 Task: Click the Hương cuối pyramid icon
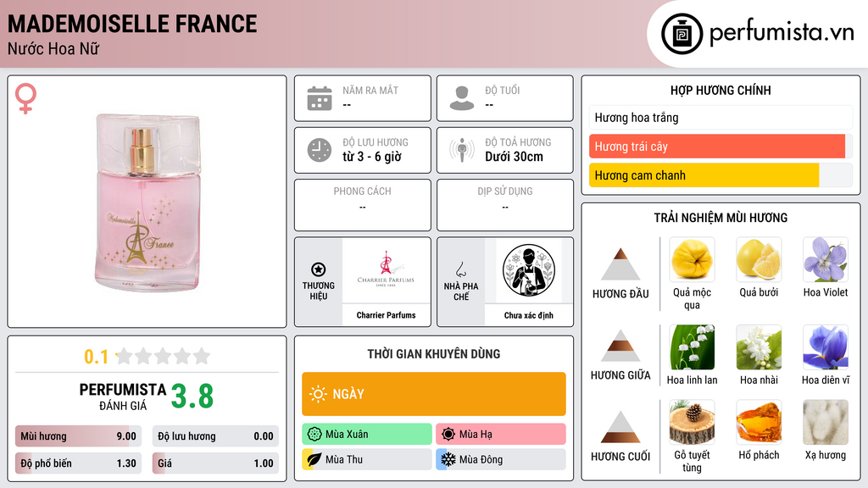[620, 427]
